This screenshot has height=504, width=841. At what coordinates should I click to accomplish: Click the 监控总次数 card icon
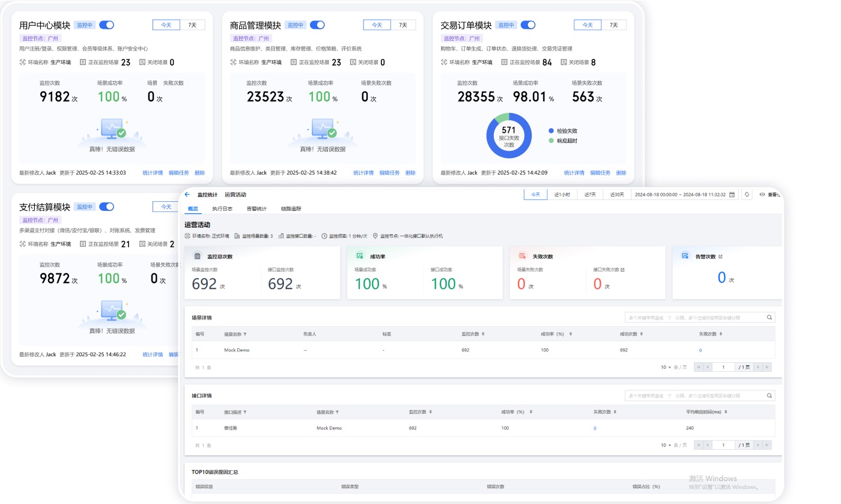[197, 256]
